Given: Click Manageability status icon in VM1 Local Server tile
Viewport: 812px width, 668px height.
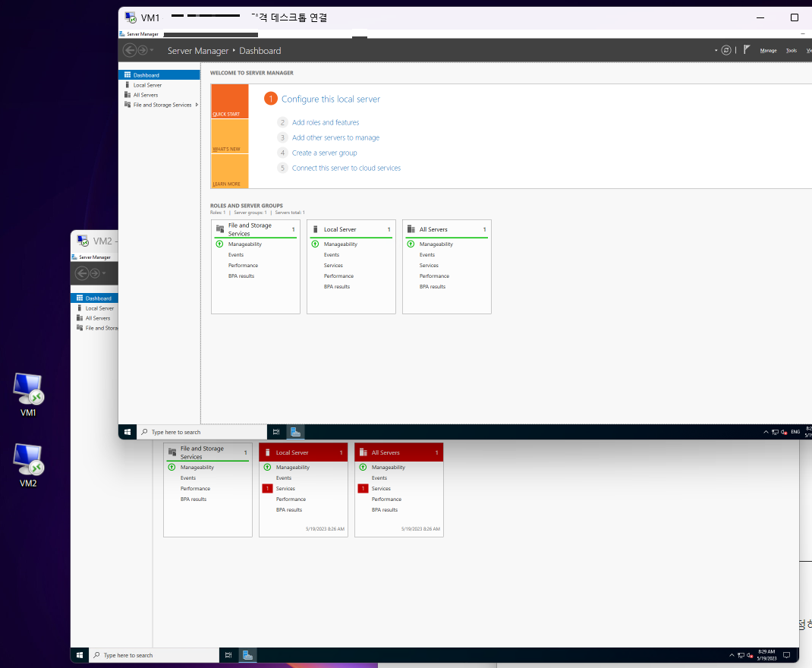Looking at the screenshot, I should coord(315,244).
